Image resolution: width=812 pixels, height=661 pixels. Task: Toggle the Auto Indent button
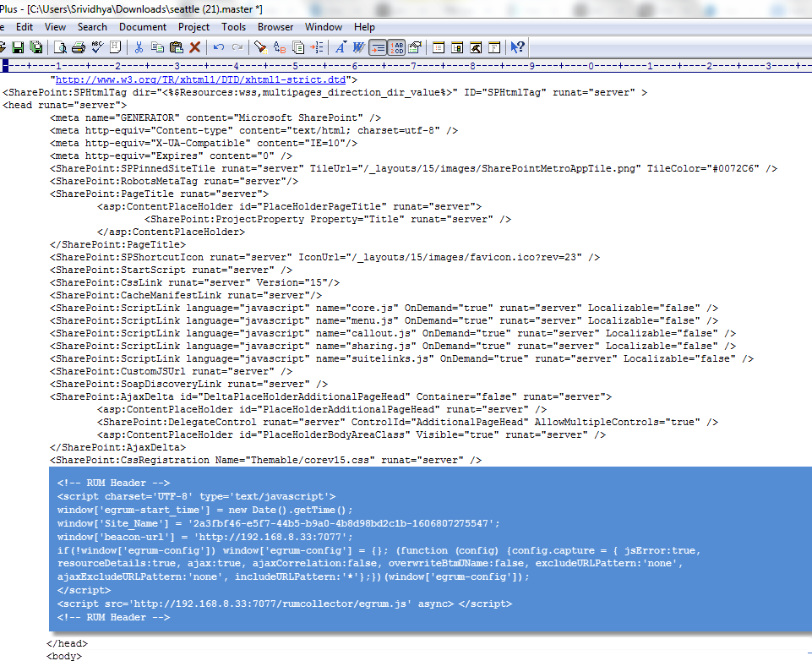click(x=378, y=47)
